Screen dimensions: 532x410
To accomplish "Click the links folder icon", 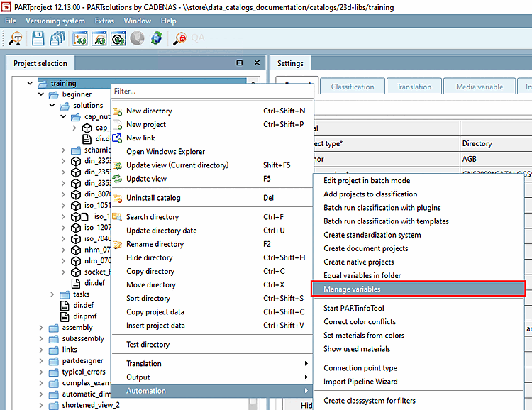I will click(x=54, y=350).
